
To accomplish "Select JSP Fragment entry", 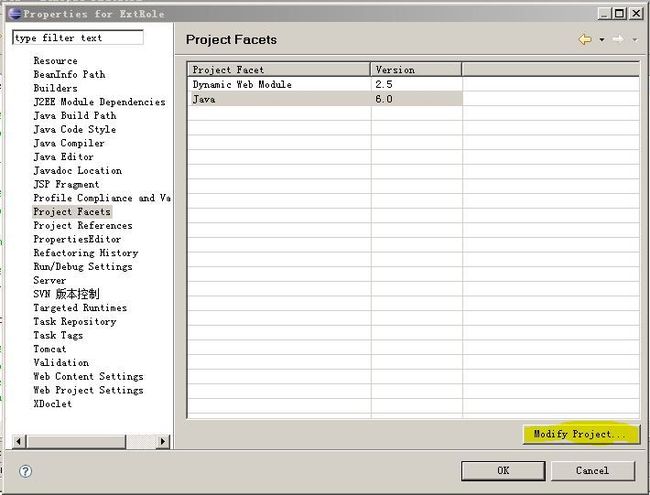I will click(66, 184).
